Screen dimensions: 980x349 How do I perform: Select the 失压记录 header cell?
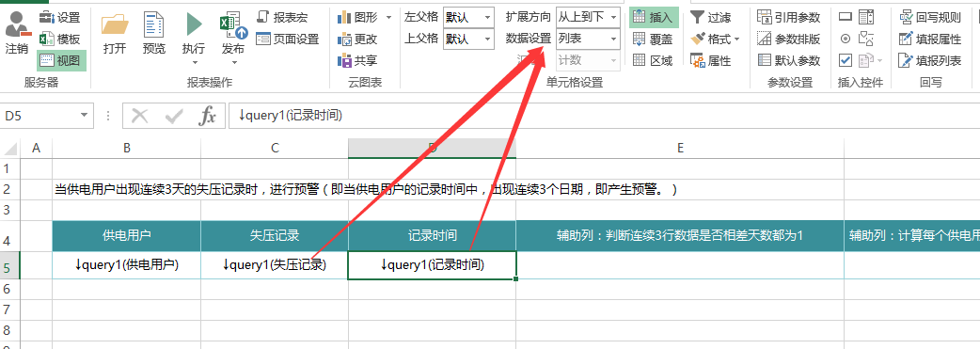coord(275,236)
